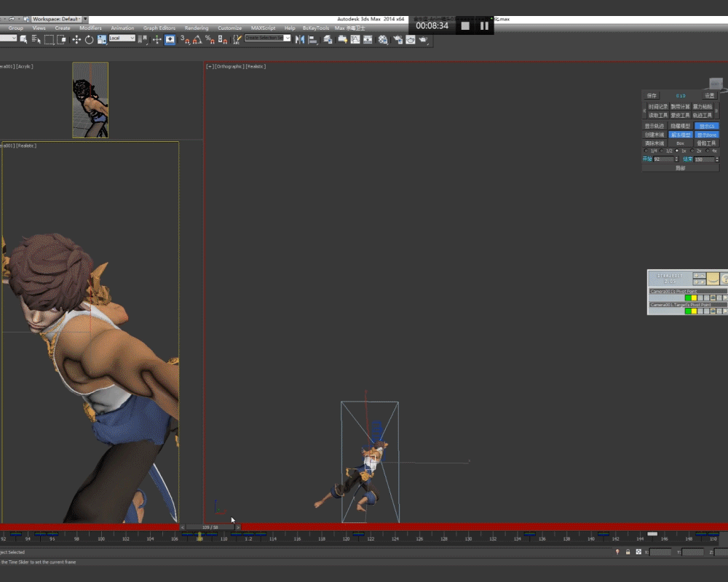Image resolution: width=728 pixels, height=582 pixels.
Task: Stop the screen recording
Action: (x=465, y=26)
